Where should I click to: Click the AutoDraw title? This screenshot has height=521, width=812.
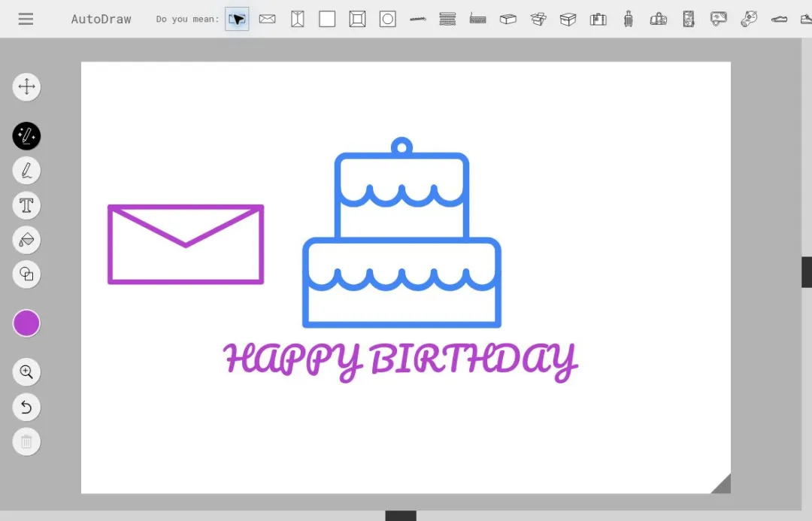[x=101, y=19]
